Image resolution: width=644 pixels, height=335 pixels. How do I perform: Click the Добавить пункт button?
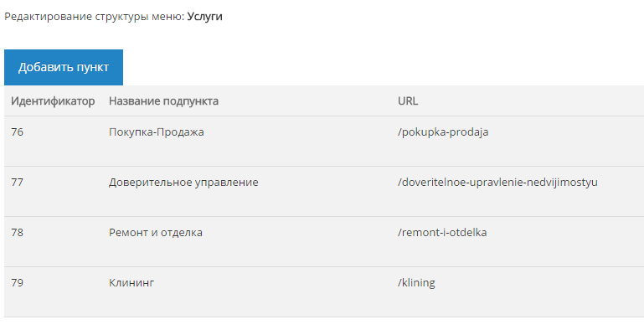pyautogui.click(x=64, y=67)
